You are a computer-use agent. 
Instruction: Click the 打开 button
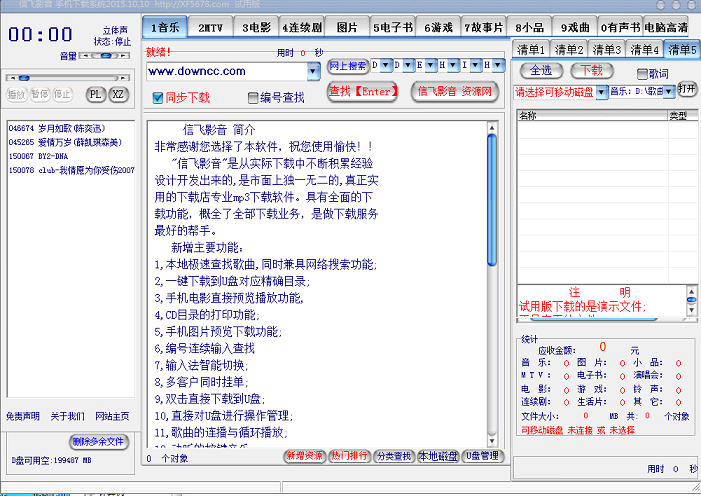tap(687, 89)
